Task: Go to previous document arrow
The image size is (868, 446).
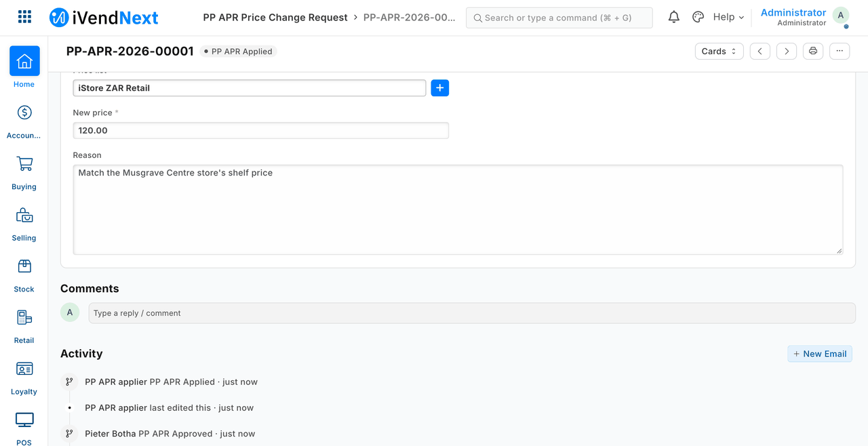Action: 760,52
